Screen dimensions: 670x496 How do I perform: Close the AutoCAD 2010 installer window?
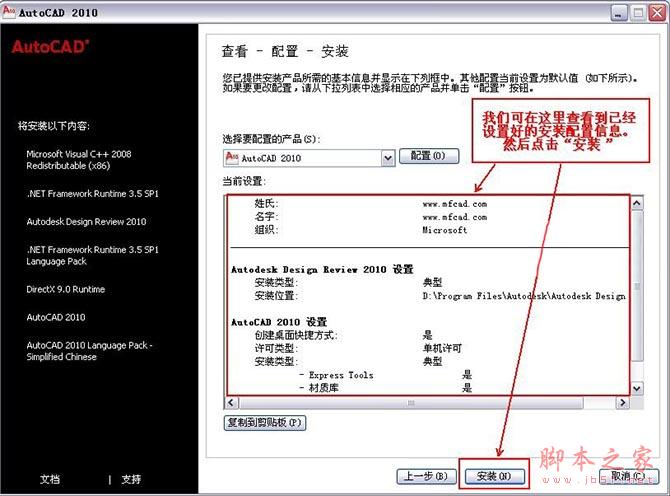click(658, 13)
